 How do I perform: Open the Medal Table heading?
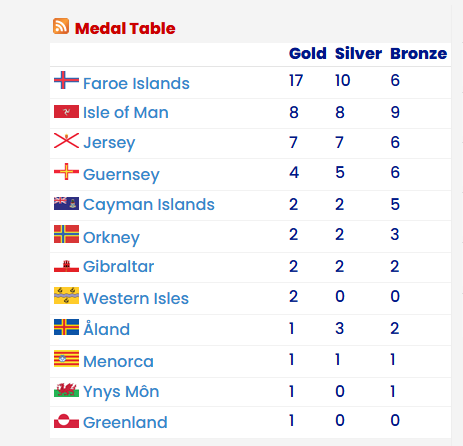(125, 28)
